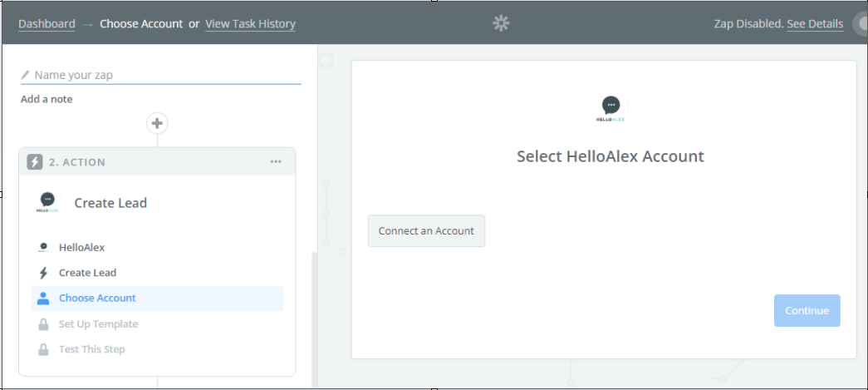This screenshot has width=868, height=390.
Task: Click the left panel vertical scrollbar
Action: coord(315,319)
